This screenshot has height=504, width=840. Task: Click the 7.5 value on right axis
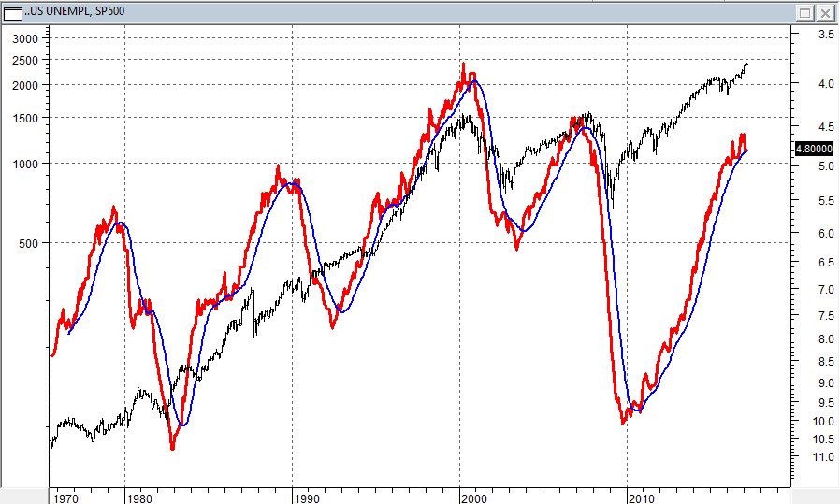point(827,316)
